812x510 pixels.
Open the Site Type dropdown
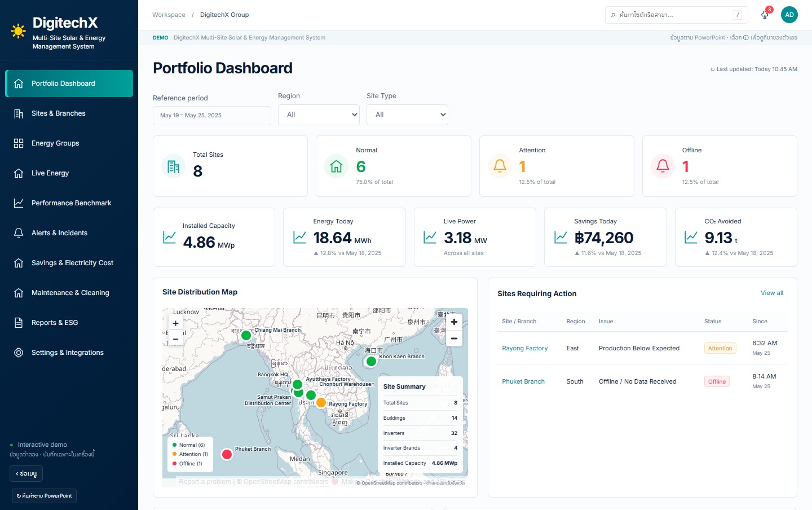pyautogui.click(x=407, y=115)
